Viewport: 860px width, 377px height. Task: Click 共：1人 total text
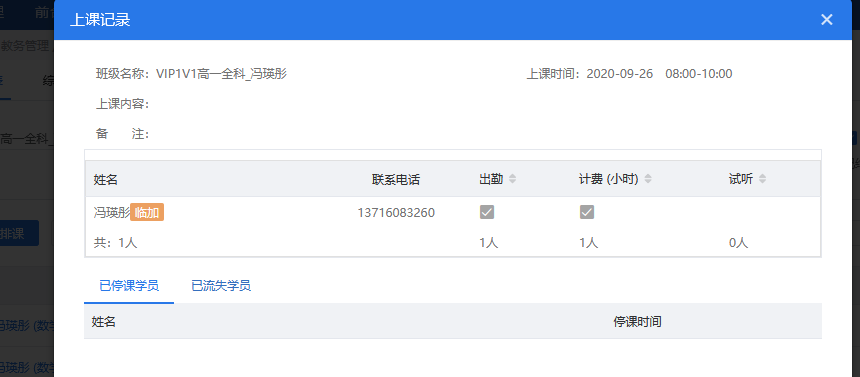click(x=116, y=243)
